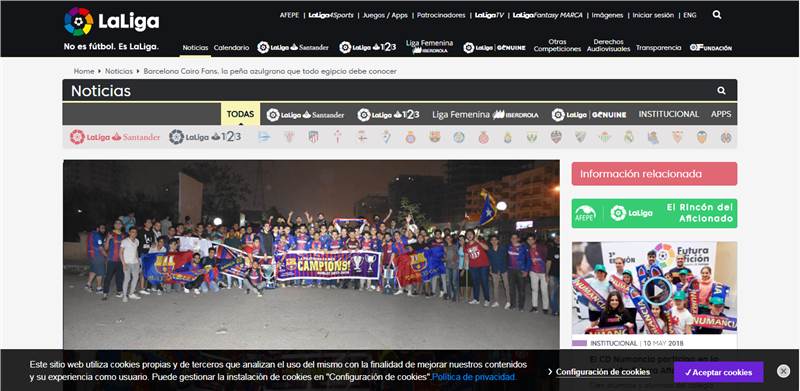The width and height of the screenshot is (800, 391).
Task: Open Configuración de cookies
Action: coord(603,372)
